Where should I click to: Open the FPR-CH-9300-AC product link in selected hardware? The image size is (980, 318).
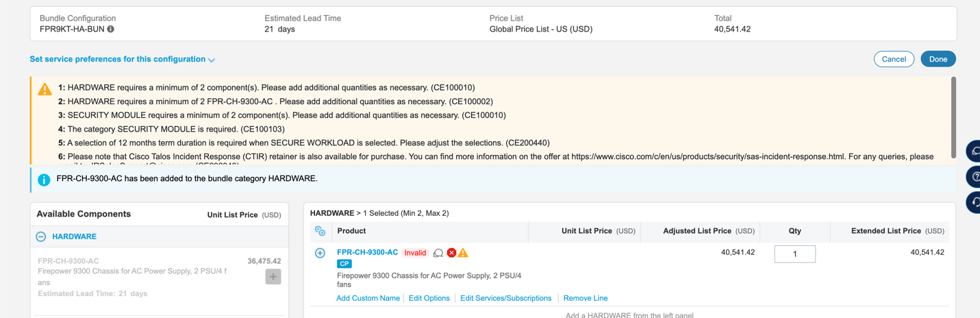[367, 252]
